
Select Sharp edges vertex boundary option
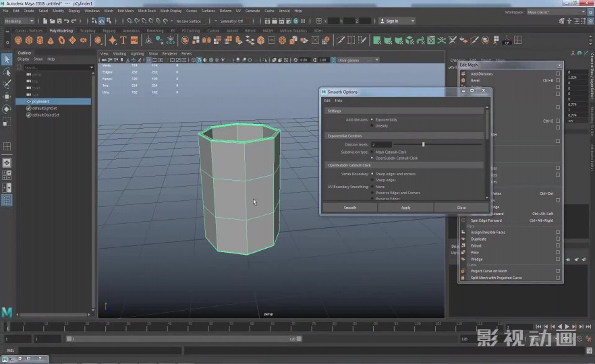coord(372,180)
